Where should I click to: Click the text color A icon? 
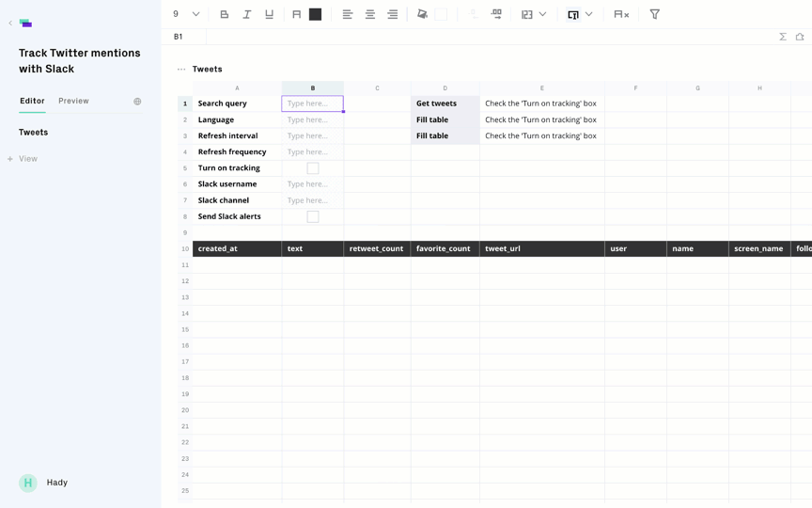(x=297, y=14)
